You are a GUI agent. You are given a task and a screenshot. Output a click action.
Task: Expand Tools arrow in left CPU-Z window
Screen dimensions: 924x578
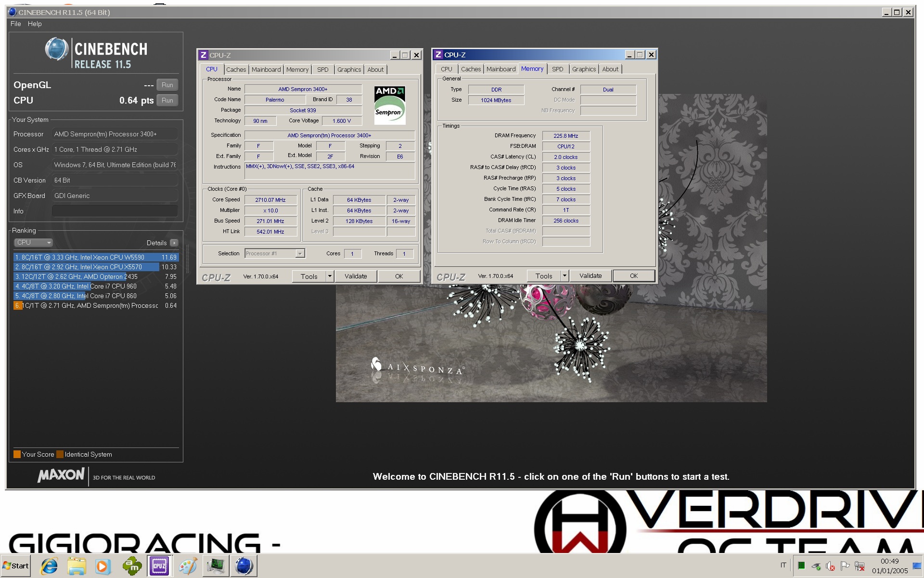tap(330, 276)
